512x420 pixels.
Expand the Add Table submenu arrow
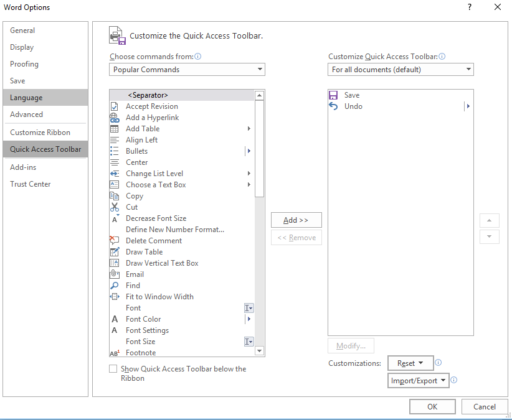point(249,129)
